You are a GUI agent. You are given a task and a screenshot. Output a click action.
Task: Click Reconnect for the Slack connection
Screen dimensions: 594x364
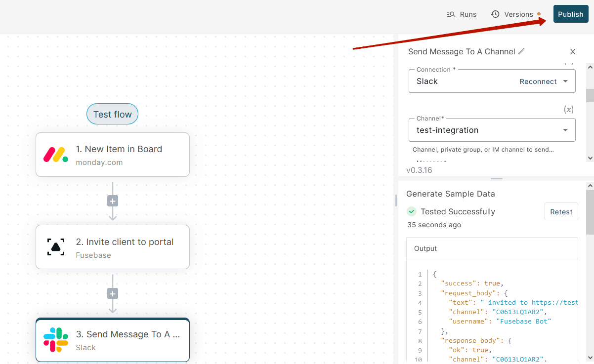[x=538, y=81]
